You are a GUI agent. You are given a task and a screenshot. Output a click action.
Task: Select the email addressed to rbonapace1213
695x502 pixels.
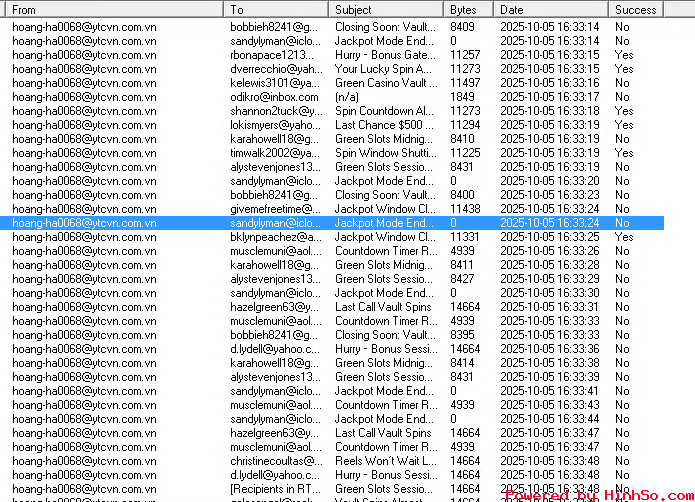pos(275,55)
